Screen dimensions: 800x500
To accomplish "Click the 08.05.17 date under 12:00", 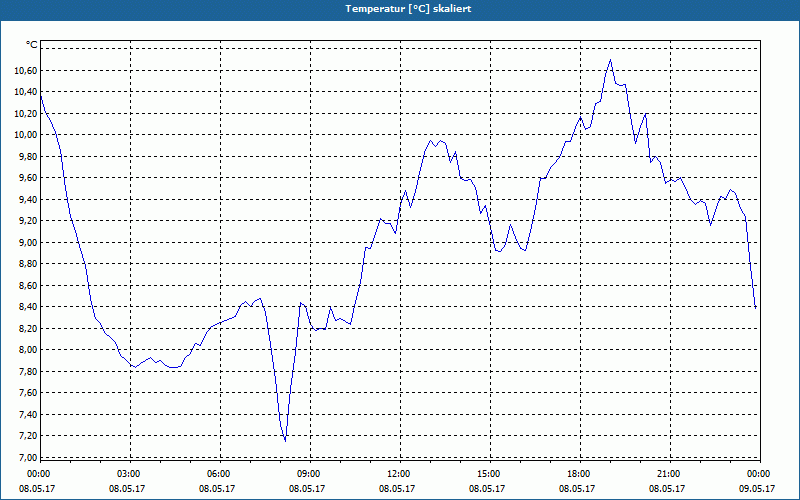I will 397,489.
